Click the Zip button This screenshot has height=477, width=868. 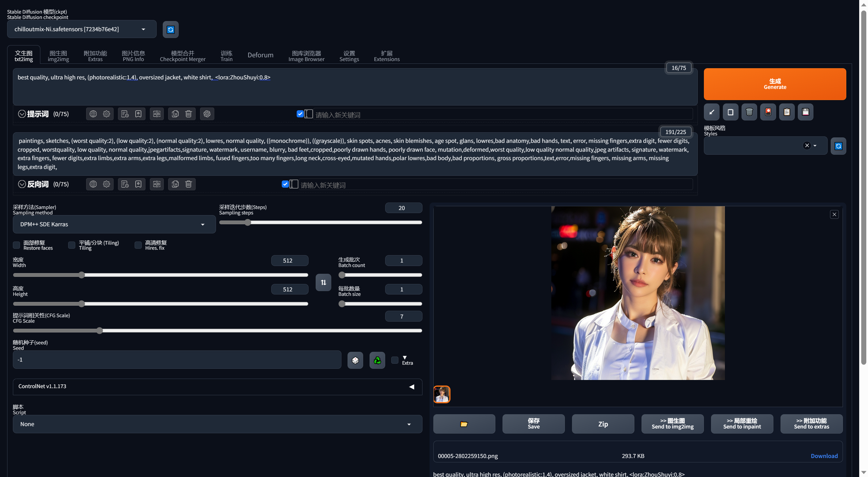(x=603, y=424)
